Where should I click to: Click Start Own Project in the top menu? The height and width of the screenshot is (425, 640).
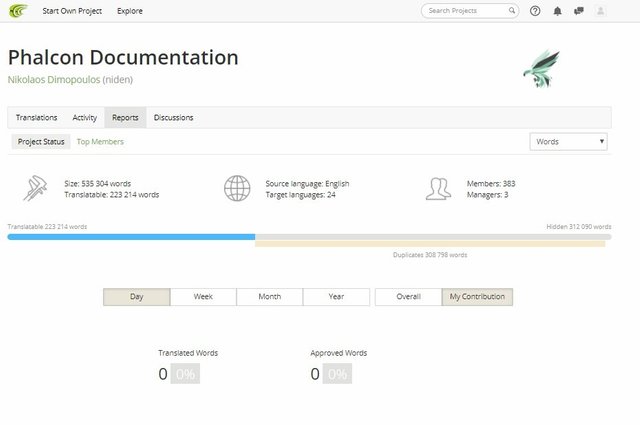coord(72,11)
